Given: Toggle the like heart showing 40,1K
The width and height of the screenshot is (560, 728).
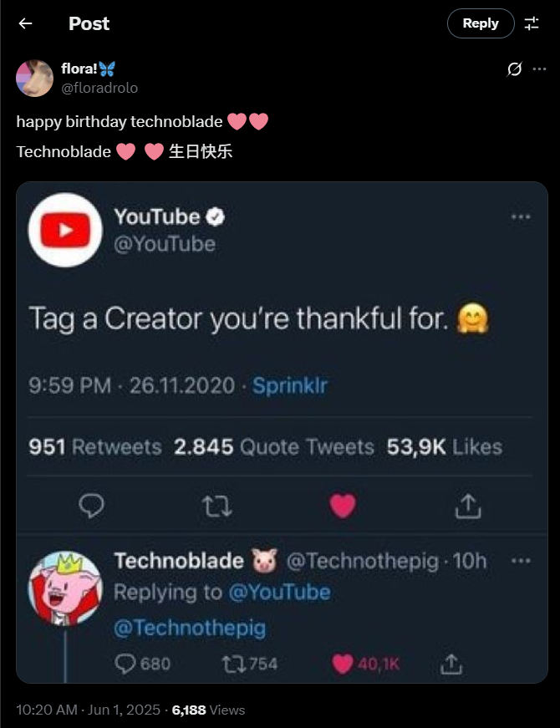Looking at the screenshot, I should [343, 664].
